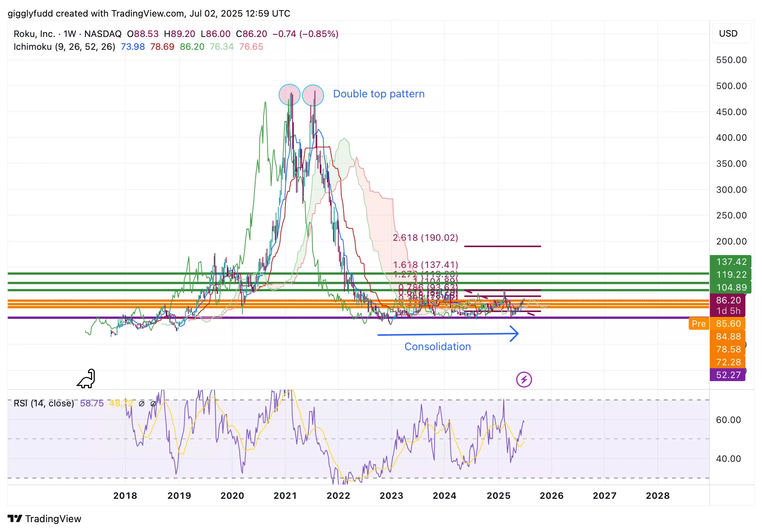Click the first ∅ symbol in RSI legend
This screenshot has width=762, height=532.
pos(142,403)
